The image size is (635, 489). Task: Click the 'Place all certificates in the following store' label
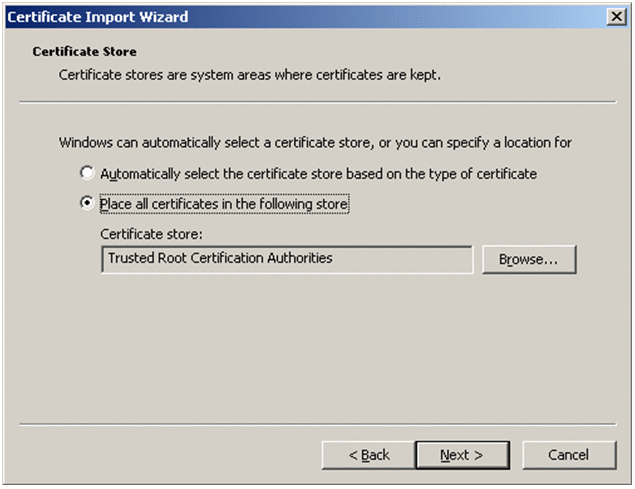(x=224, y=204)
